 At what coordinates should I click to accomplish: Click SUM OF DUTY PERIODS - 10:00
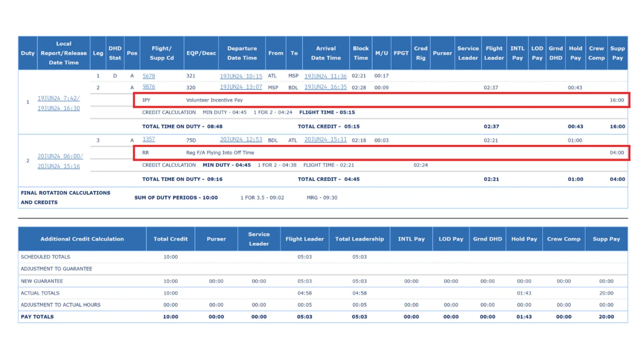[176, 198]
